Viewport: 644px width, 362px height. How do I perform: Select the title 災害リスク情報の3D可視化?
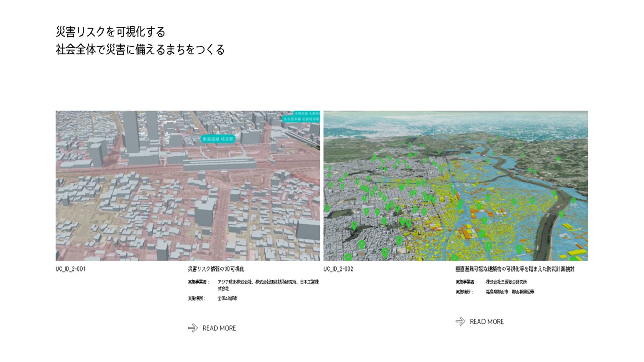click(x=216, y=269)
